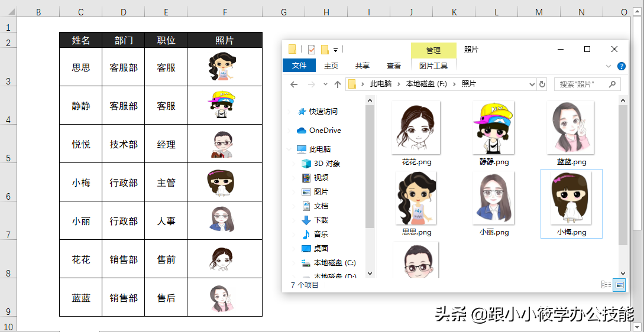Open the 图片工具 tab
Screen dimensions: 644x332
[x=433, y=66]
